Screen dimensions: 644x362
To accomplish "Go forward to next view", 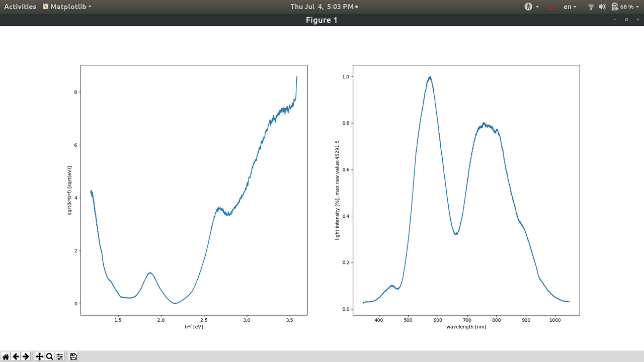I will tap(26, 356).
